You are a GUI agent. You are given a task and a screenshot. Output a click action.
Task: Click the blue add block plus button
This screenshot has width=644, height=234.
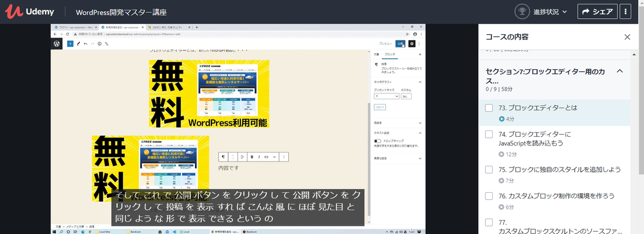click(70, 43)
